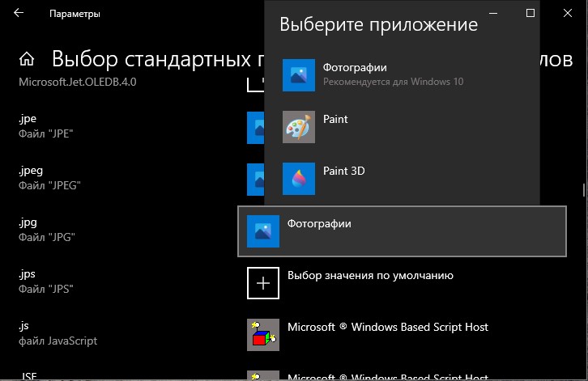Close the Settings window
The width and height of the screenshot is (588, 381).
point(568,13)
